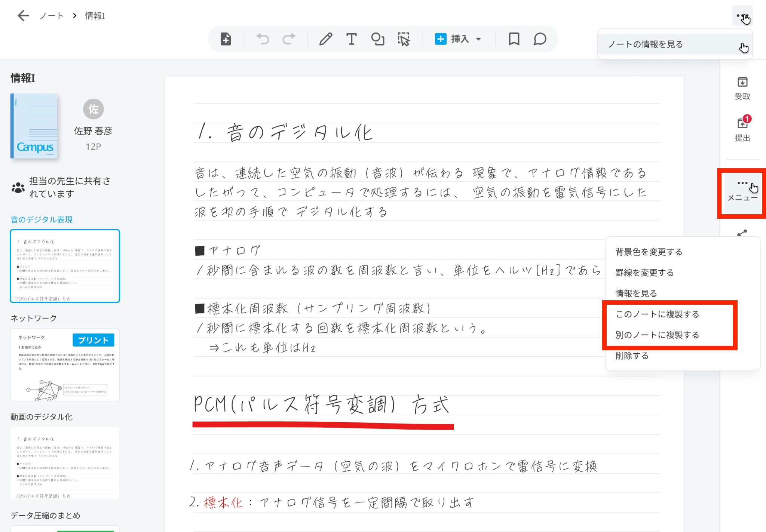Go back with the left arrow
Screen dimensions: 766x532
[x=23, y=16]
